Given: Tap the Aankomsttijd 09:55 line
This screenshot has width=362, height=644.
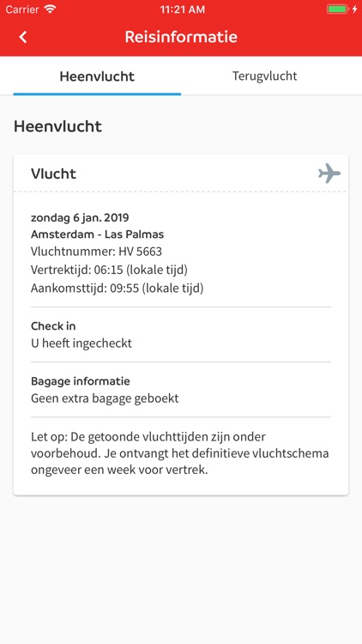Looking at the screenshot, I should (x=117, y=289).
